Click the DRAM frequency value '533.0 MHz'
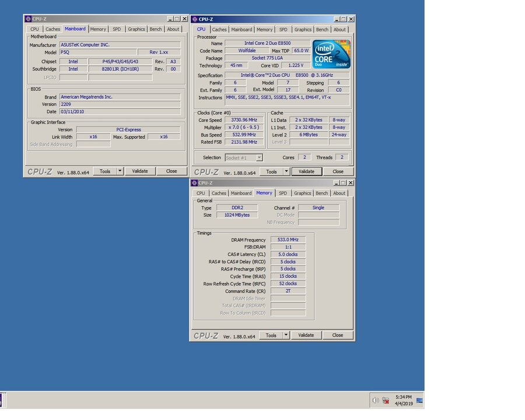The width and height of the screenshot is (525, 420). coord(288,240)
